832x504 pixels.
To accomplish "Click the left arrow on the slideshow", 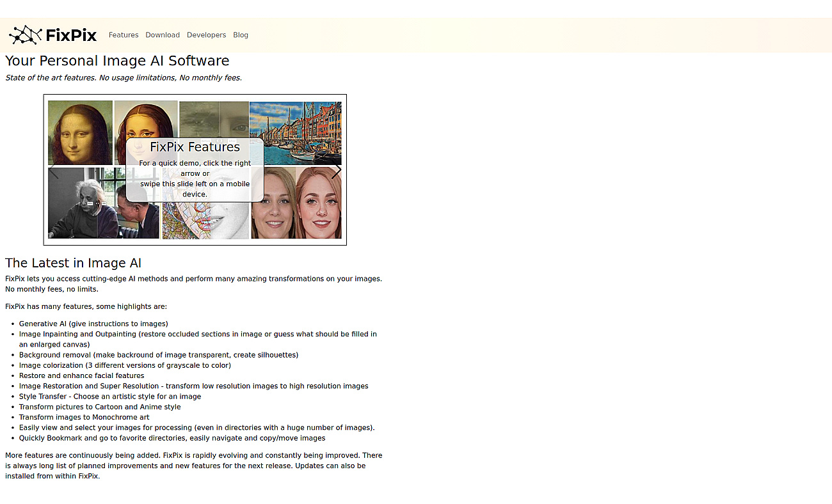I will click(x=54, y=171).
